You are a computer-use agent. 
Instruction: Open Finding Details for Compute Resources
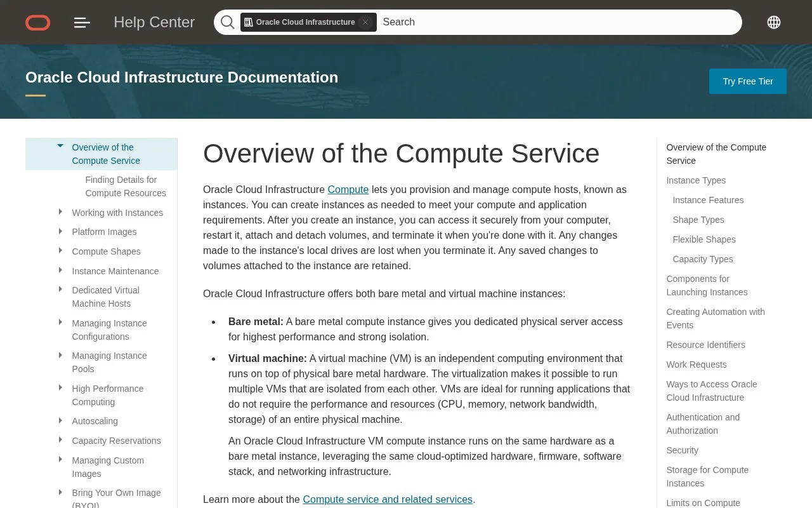point(126,187)
